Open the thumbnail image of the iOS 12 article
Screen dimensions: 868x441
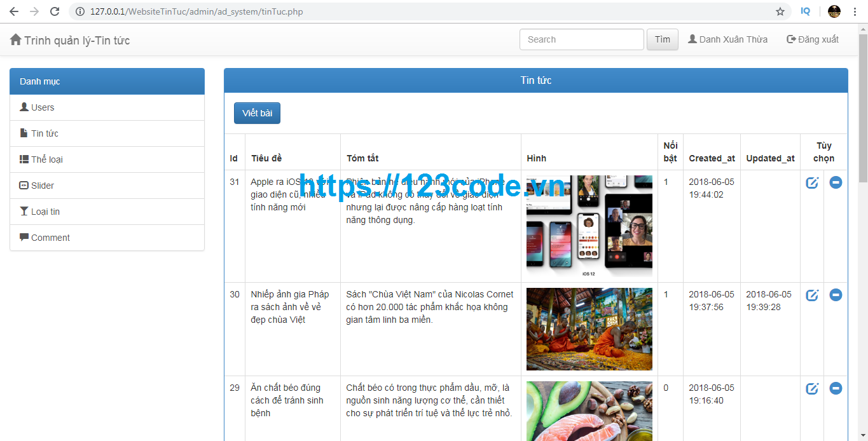coord(588,226)
